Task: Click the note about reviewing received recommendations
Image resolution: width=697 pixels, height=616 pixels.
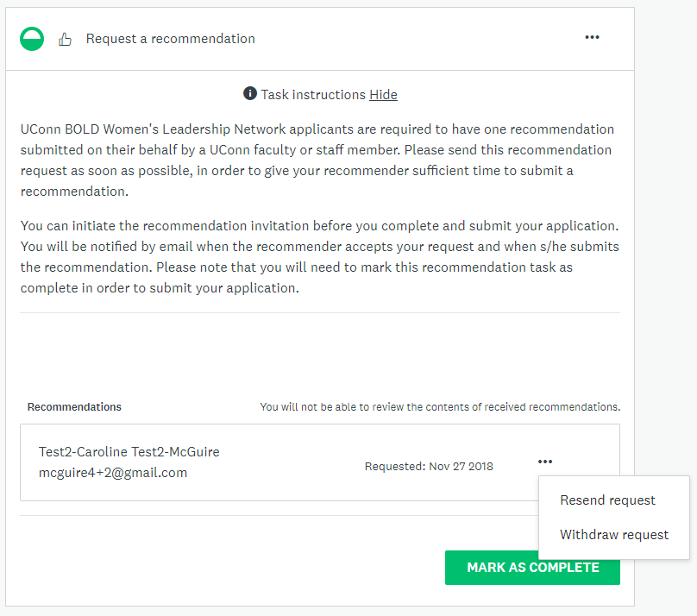Action: click(x=440, y=407)
